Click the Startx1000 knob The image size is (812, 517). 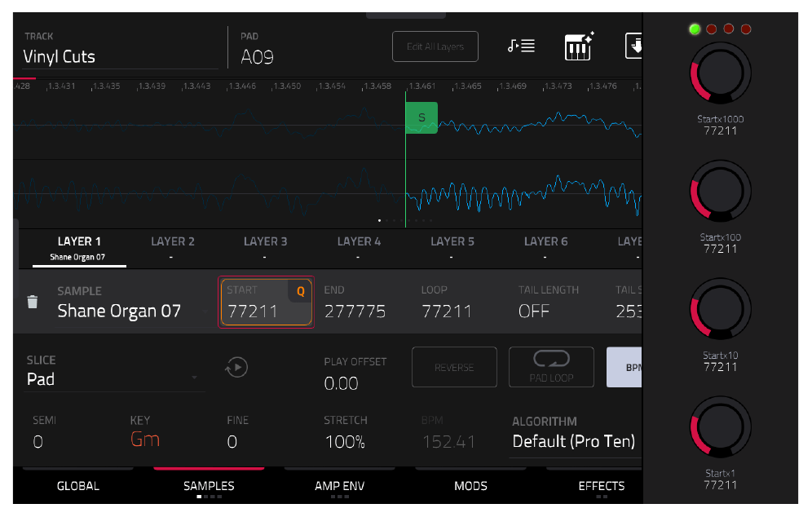[721, 73]
